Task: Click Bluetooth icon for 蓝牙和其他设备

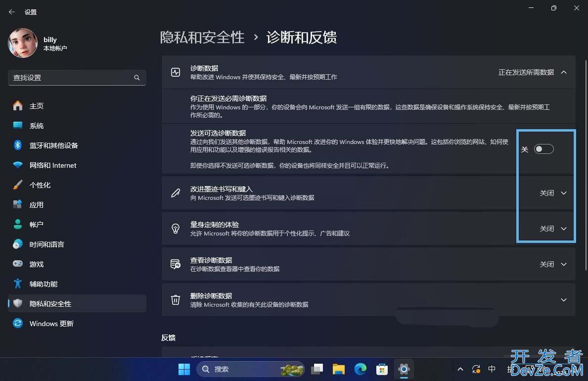Action: 18,145
